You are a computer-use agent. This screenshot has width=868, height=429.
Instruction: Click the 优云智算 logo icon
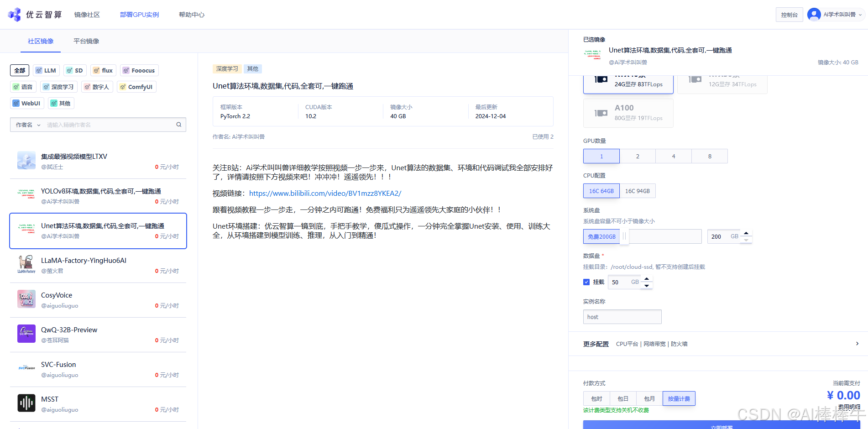pos(15,15)
